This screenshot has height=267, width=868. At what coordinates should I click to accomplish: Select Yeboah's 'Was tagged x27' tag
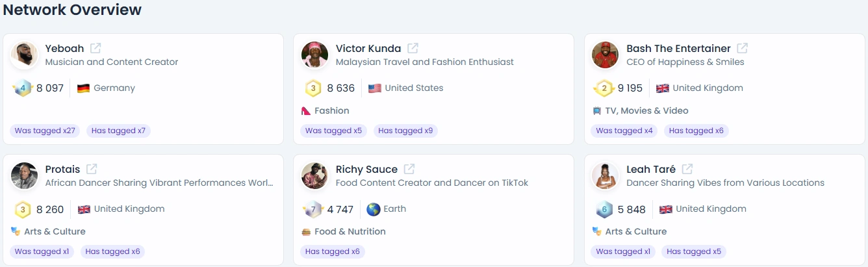[x=45, y=131]
